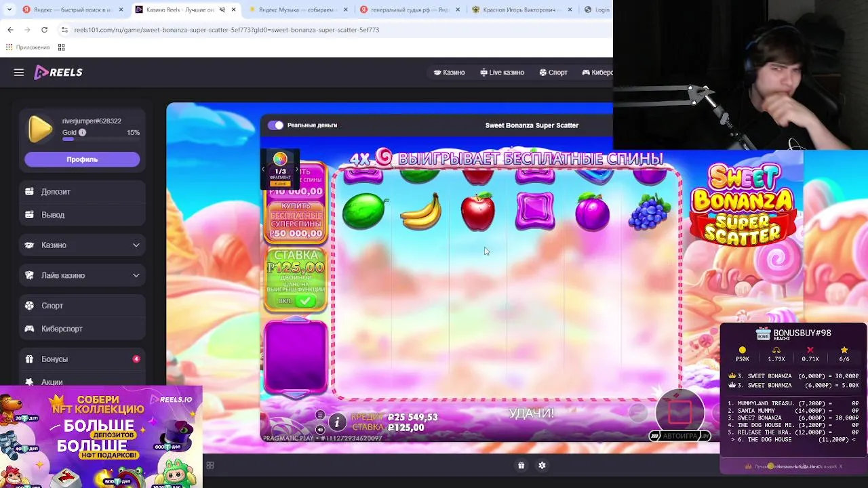868x488 pixels.
Task: Toggle the game sound speaker icon
Action: click(320, 429)
